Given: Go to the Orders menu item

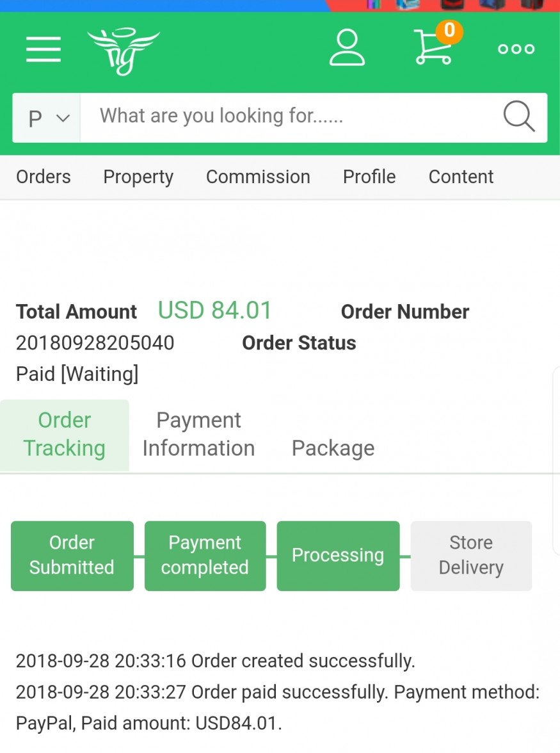Looking at the screenshot, I should [44, 177].
